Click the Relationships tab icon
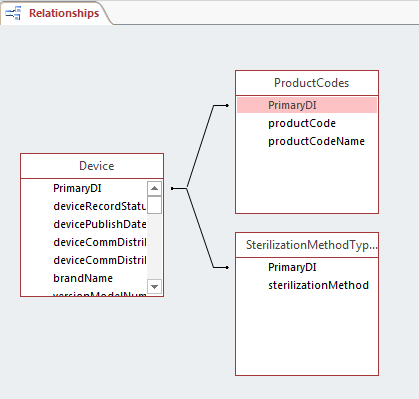This screenshot has width=419, height=399. [x=13, y=13]
